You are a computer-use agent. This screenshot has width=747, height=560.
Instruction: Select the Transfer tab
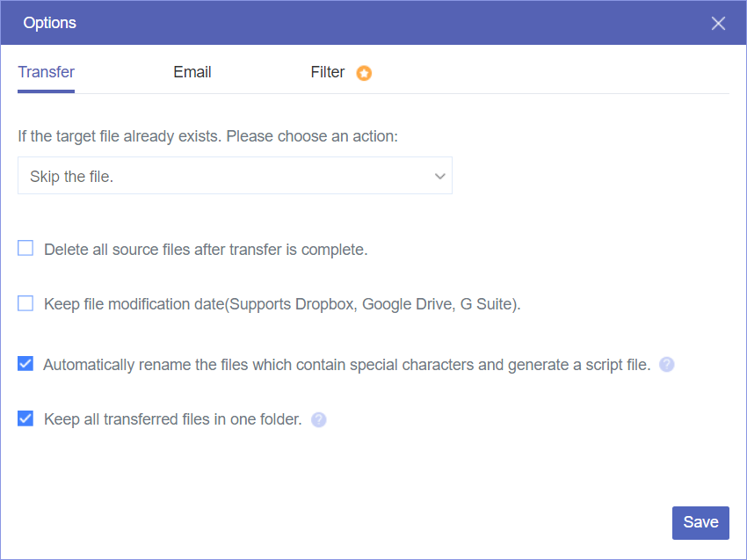pos(46,73)
